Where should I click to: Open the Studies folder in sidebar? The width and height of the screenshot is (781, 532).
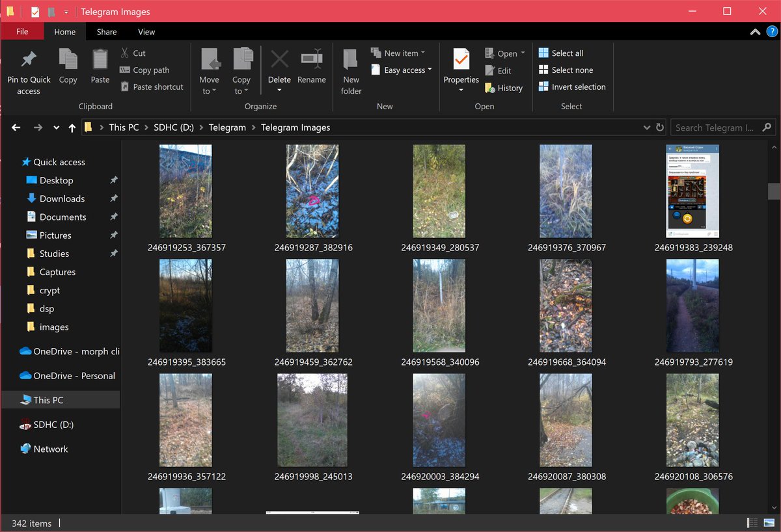tap(54, 254)
